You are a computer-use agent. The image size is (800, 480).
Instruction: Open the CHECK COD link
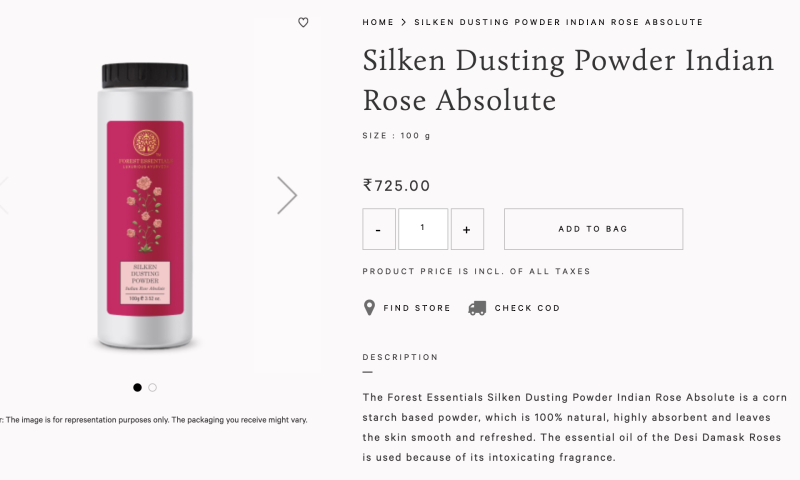tap(527, 308)
